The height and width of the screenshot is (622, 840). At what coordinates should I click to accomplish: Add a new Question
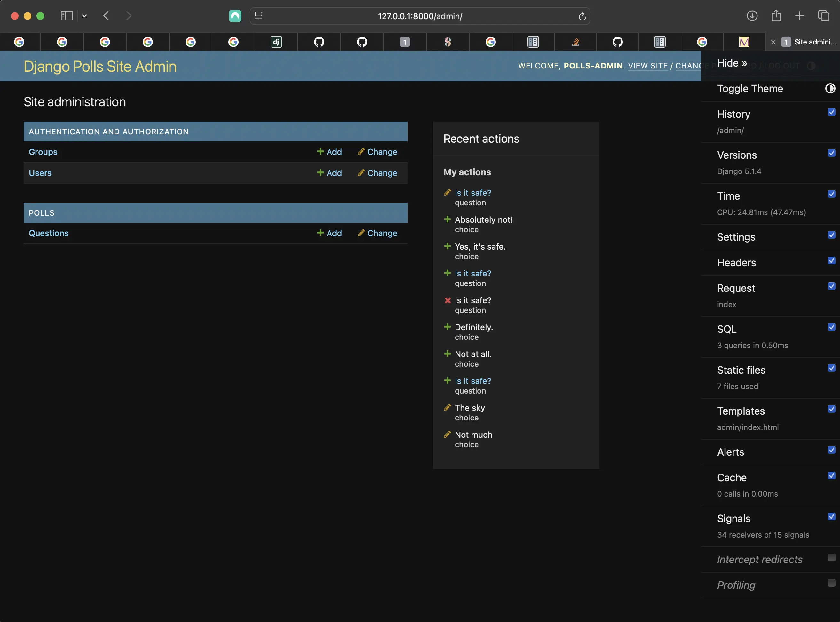click(329, 233)
